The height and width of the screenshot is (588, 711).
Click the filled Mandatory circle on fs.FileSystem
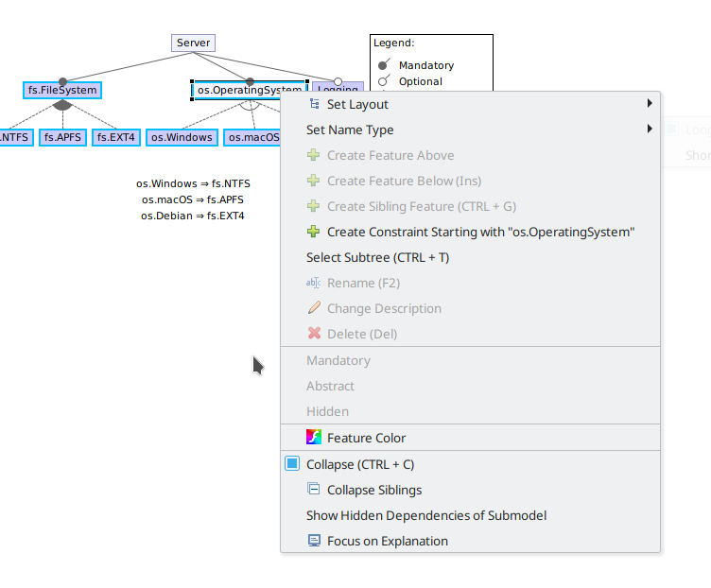point(63,81)
